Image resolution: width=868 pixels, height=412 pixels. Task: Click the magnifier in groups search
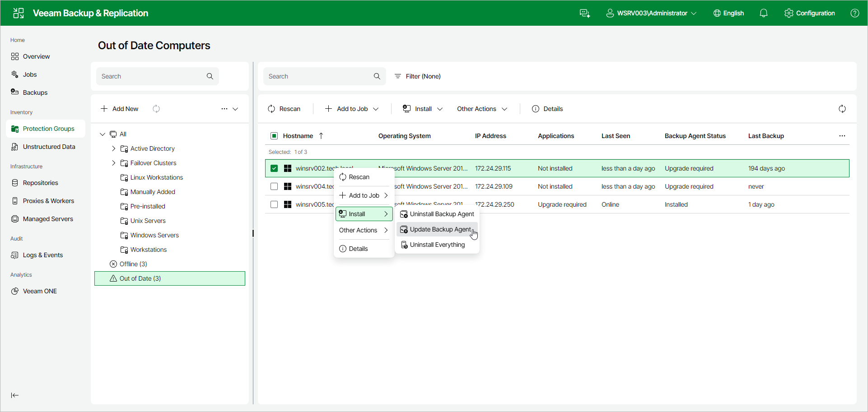tap(210, 76)
